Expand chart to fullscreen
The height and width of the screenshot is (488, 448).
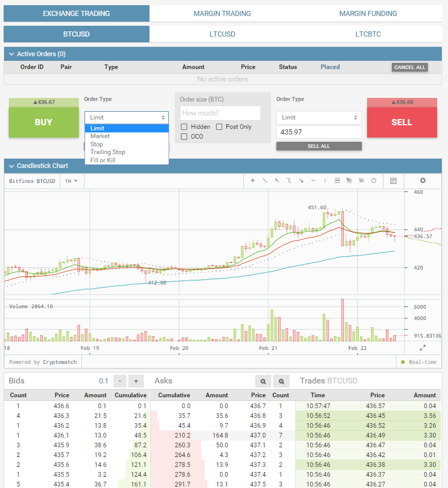click(x=422, y=348)
